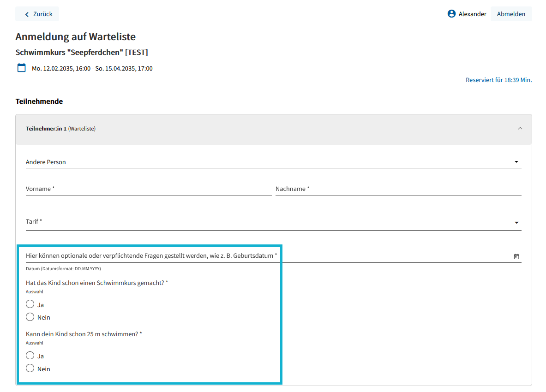546x392 pixels.
Task: Expand the Tarif dropdown arrow
Action: tap(516, 223)
